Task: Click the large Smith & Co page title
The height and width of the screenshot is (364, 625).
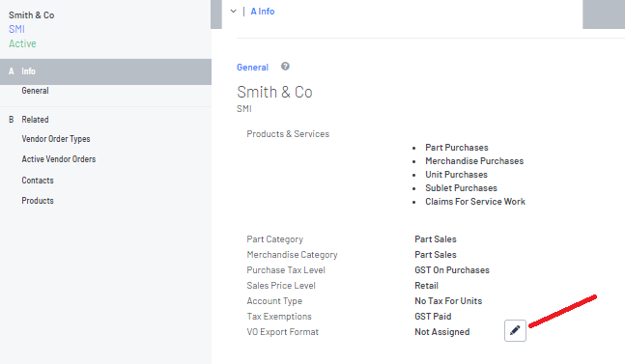Action: pos(274,92)
